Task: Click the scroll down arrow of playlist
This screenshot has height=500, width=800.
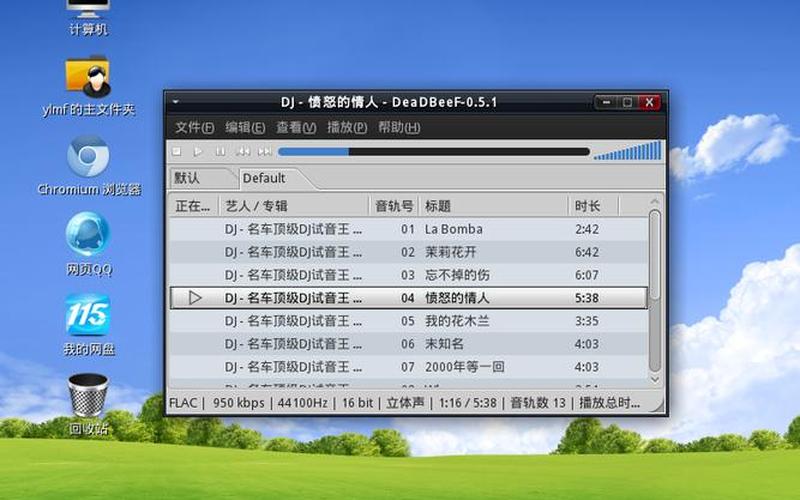Action: point(655,380)
